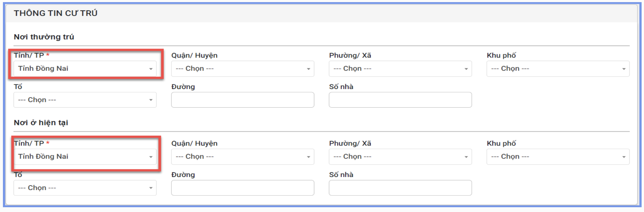Image resolution: width=644 pixels, height=212 pixels.
Task: Click the Nơi thường trú section heading
Action: (x=44, y=37)
